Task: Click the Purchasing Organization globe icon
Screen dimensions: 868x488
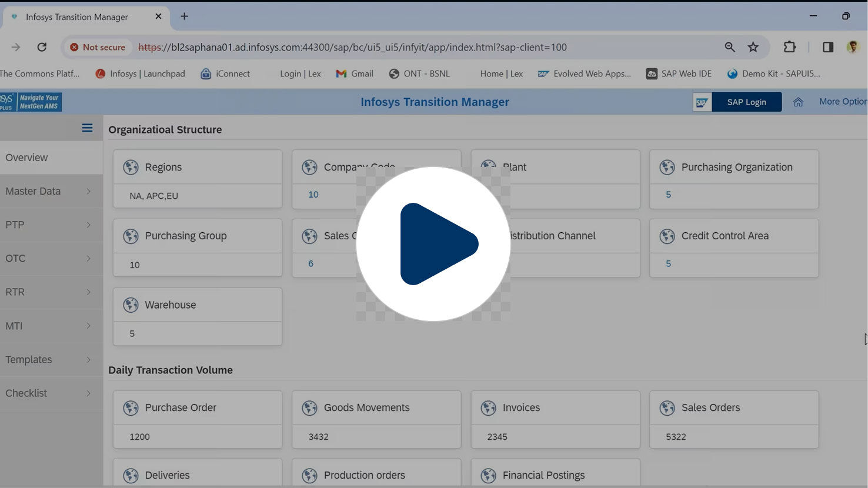Action: (667, 167)
